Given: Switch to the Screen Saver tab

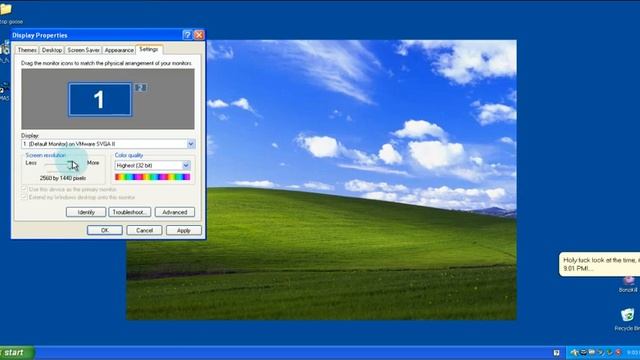Looking at the screenshot, I should [83, 50].
